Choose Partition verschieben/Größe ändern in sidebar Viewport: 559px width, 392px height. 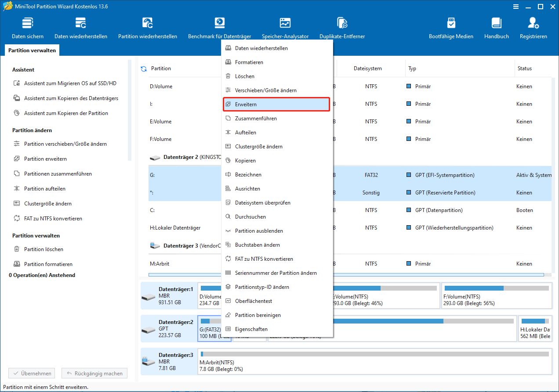(x=60, y=144)
